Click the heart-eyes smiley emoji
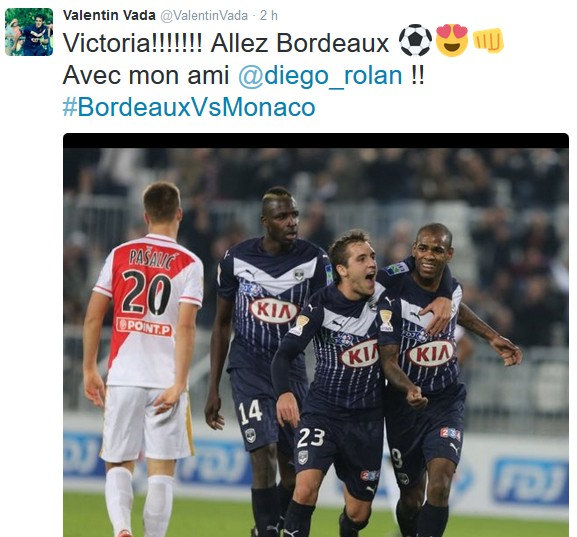The height and width of the screenshot is (537, 577). (x=452, y=40)
